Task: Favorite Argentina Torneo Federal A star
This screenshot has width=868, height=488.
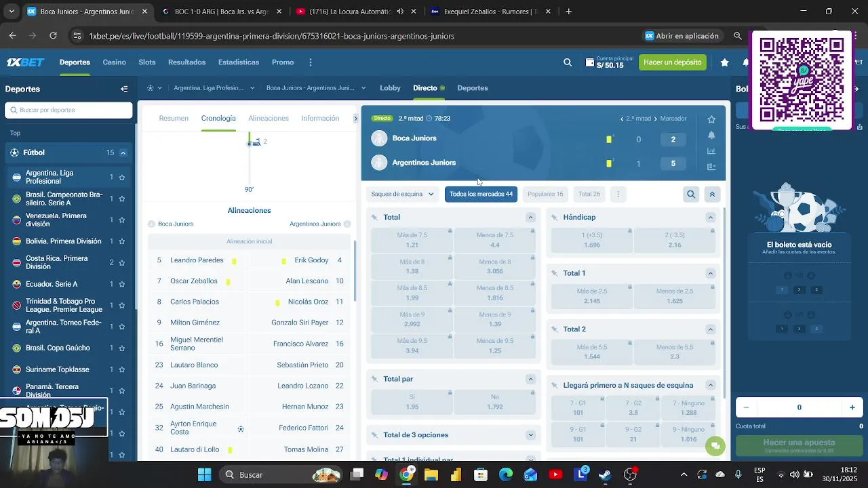Action: pos(122,327)
